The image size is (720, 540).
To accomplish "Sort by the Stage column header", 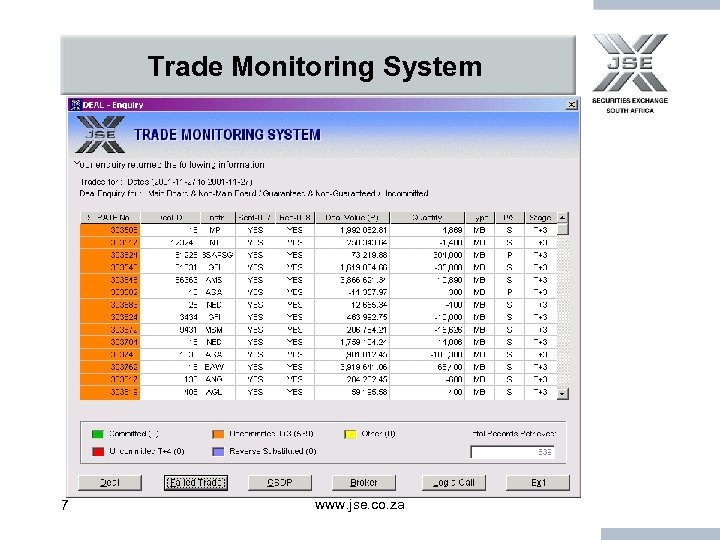I will coord(540,217).
